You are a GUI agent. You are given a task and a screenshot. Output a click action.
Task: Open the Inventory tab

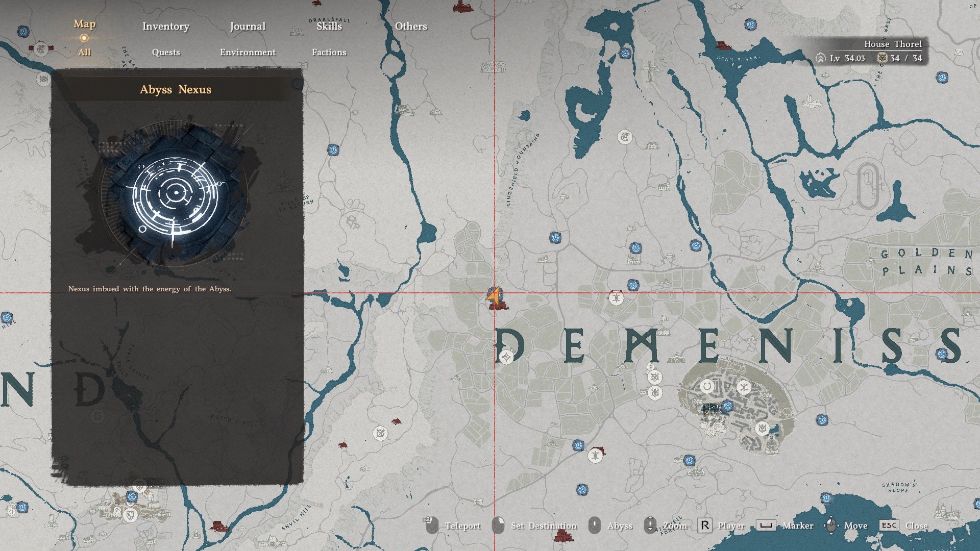(x=165, y=27)
